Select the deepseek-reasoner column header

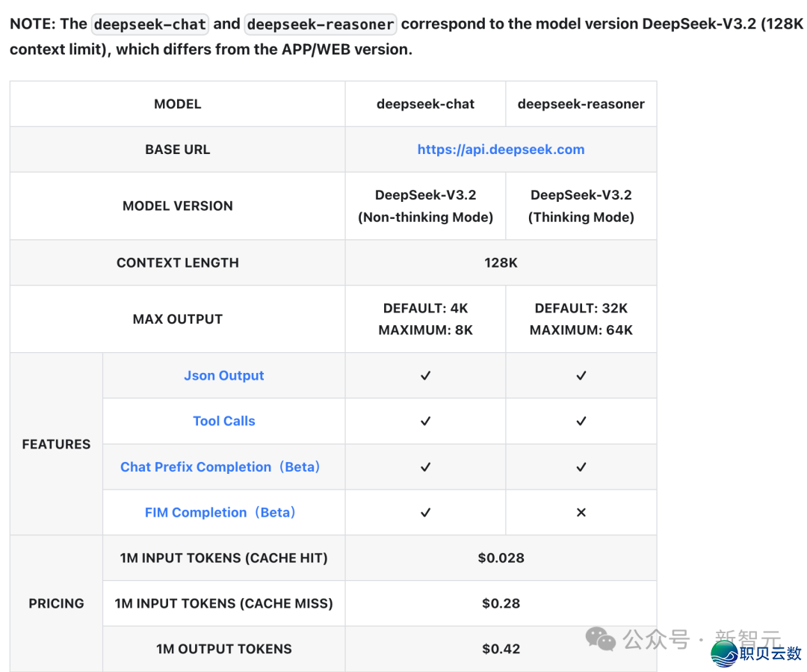pos(581,104)
